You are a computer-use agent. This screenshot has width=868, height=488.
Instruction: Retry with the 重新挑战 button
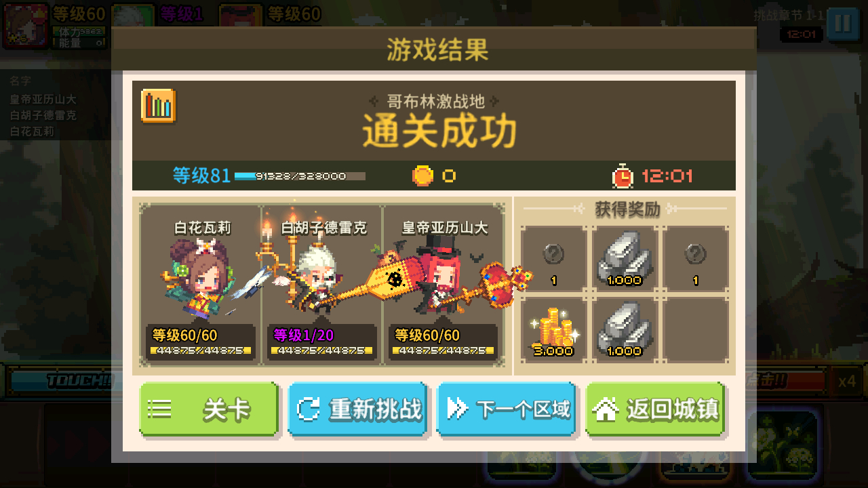[357, 409]
